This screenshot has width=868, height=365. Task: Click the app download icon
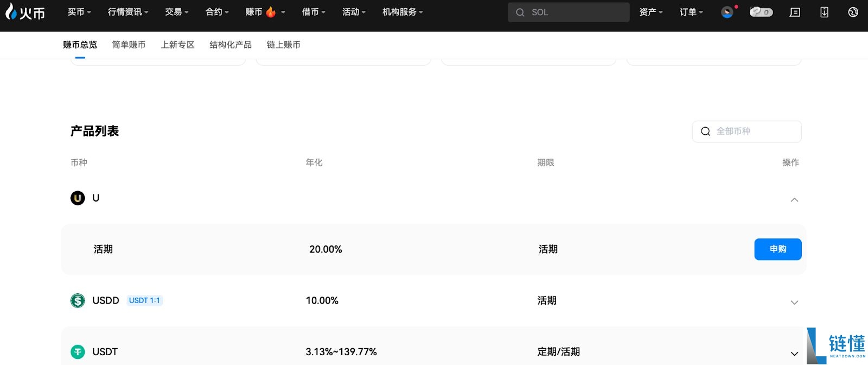[824, 12]
